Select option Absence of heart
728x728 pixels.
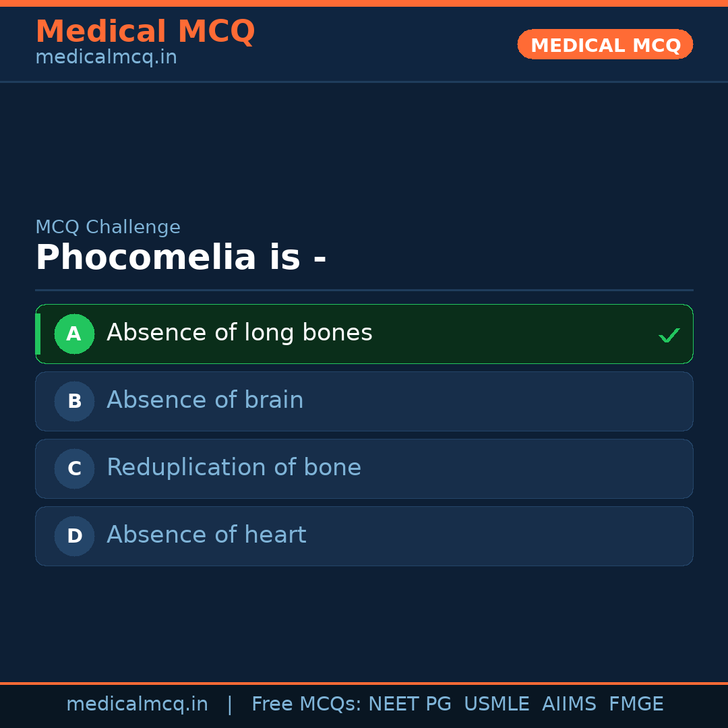pyautogui.click(x=206, y=535)
